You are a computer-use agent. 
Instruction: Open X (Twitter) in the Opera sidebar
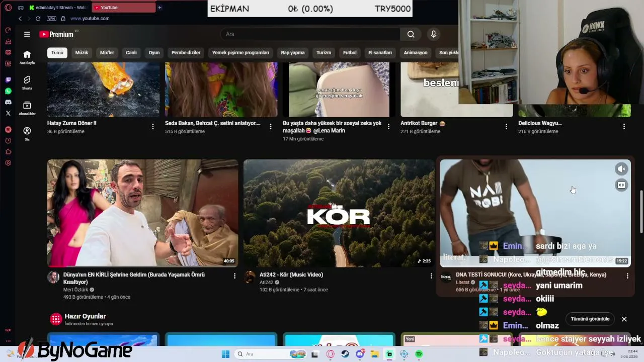point(8,113)
